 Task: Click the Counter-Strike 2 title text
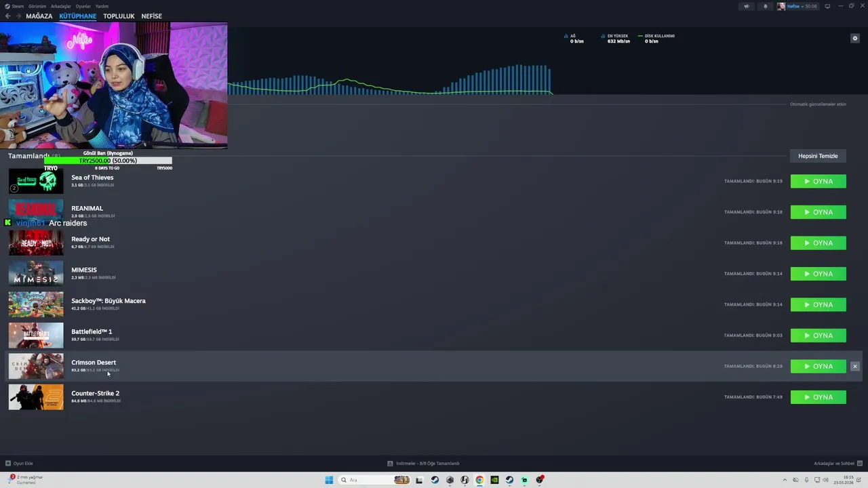pyautogui.click(x=95, y=393)
